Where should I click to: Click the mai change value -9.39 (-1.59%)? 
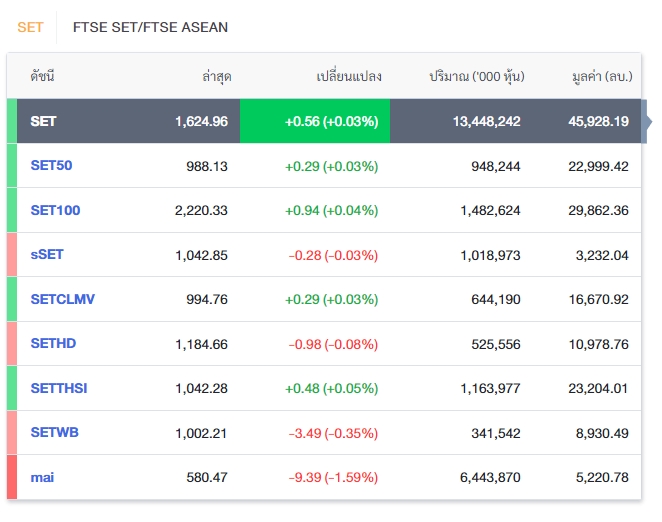333,477
